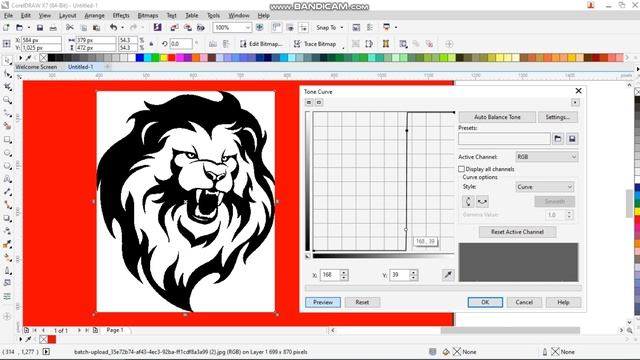Viewport: 640px width, 360px height.
Task: Click the Search content icon
Action: (157, 27)
